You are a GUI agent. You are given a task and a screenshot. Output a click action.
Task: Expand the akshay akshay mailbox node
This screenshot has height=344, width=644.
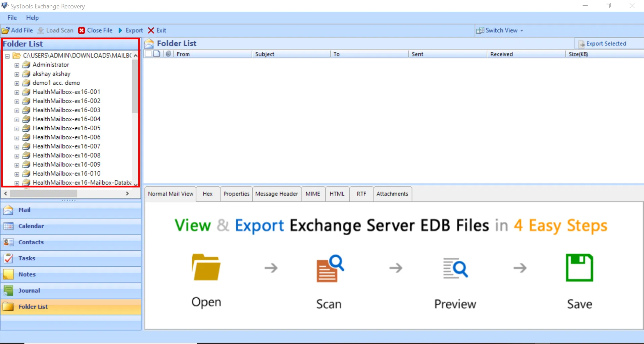tap(17, 74)
